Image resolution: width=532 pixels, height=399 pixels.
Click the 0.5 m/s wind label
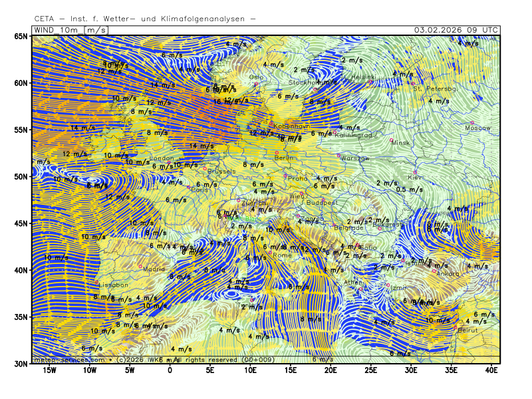410,190
